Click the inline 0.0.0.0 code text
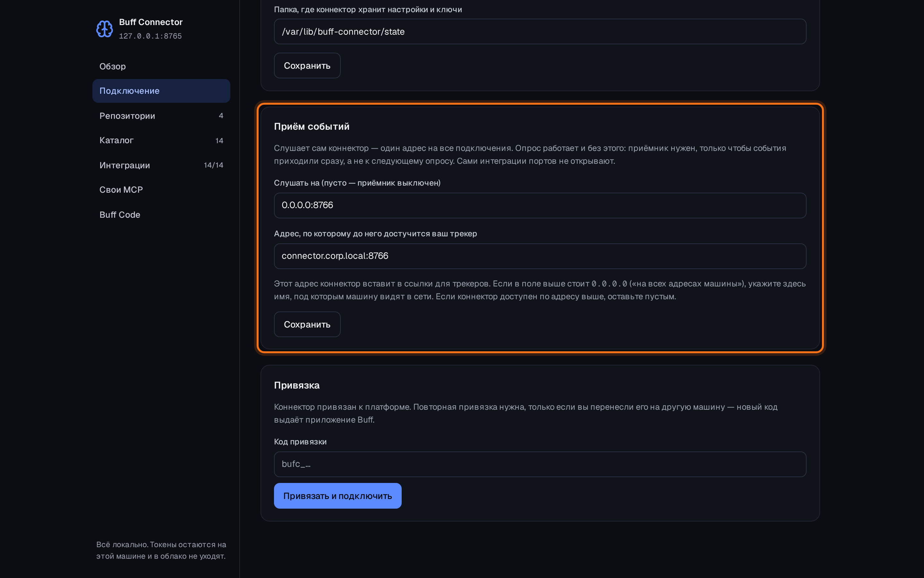The image size is (924, 578). [x=609, y=284]
